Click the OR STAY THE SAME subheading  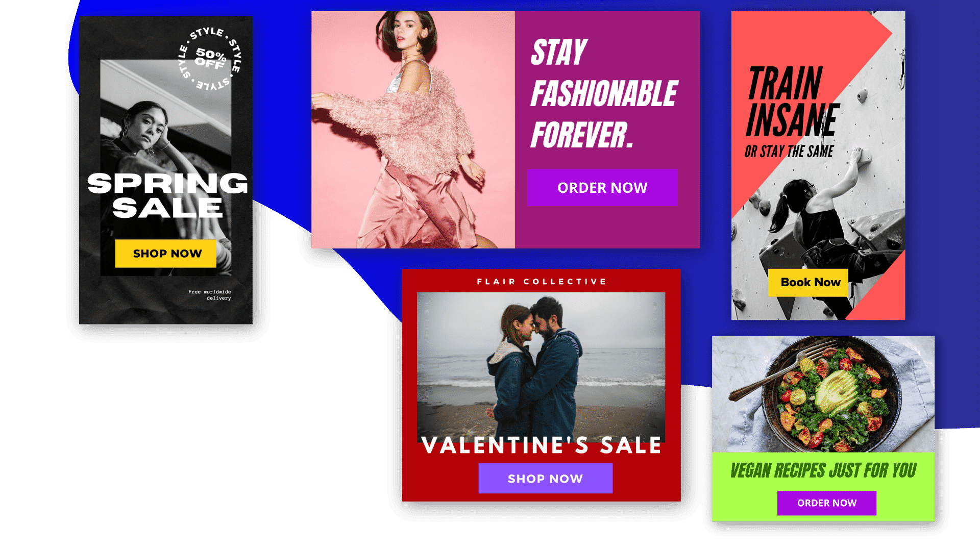coord(789,152)
